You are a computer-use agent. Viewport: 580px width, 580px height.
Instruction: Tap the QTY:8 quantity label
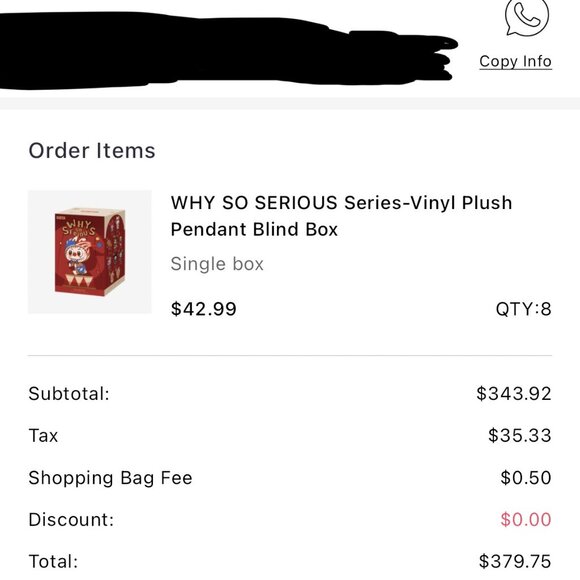(523, 309)
